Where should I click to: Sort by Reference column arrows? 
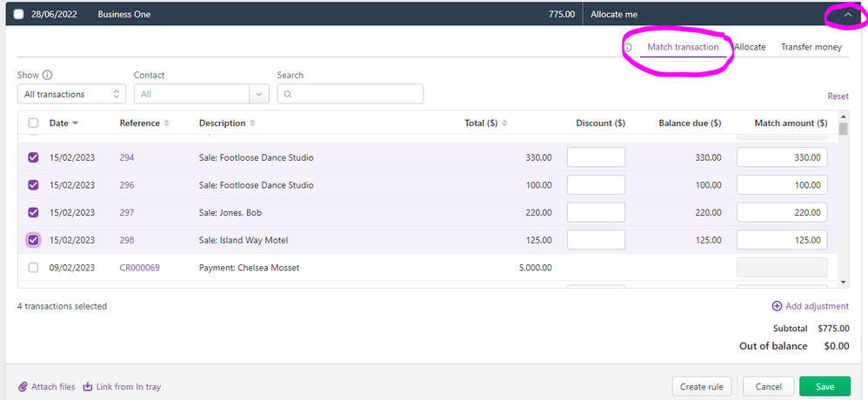(x=167, y=123)
